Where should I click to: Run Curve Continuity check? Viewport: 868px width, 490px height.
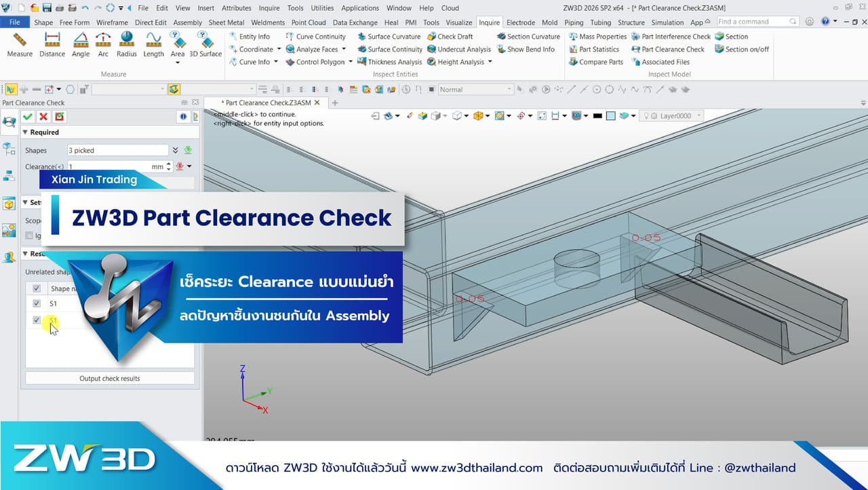(316, 37)
